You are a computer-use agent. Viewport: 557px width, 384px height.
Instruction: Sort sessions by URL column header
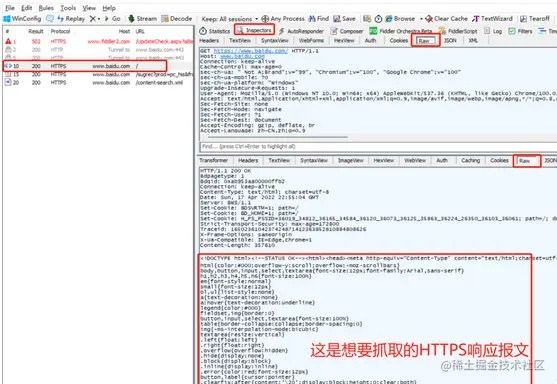pos(140,31)
